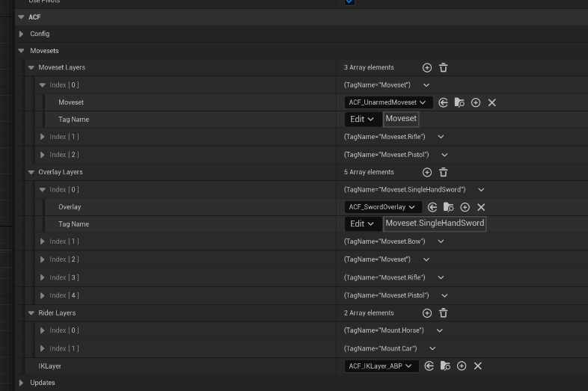Use selected asset for Moveset field
This screenshot has width=588, height=391.
pyautogui.click(x=443, y=102)
